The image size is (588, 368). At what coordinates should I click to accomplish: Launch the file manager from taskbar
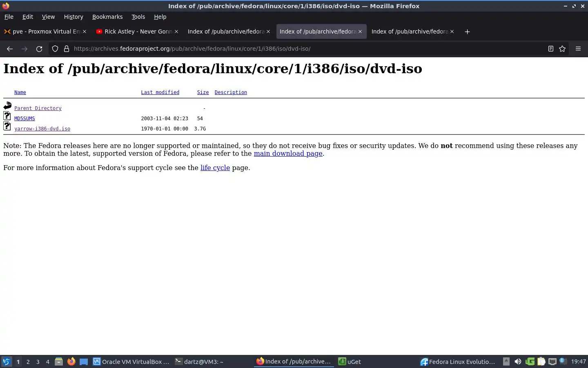59,361
